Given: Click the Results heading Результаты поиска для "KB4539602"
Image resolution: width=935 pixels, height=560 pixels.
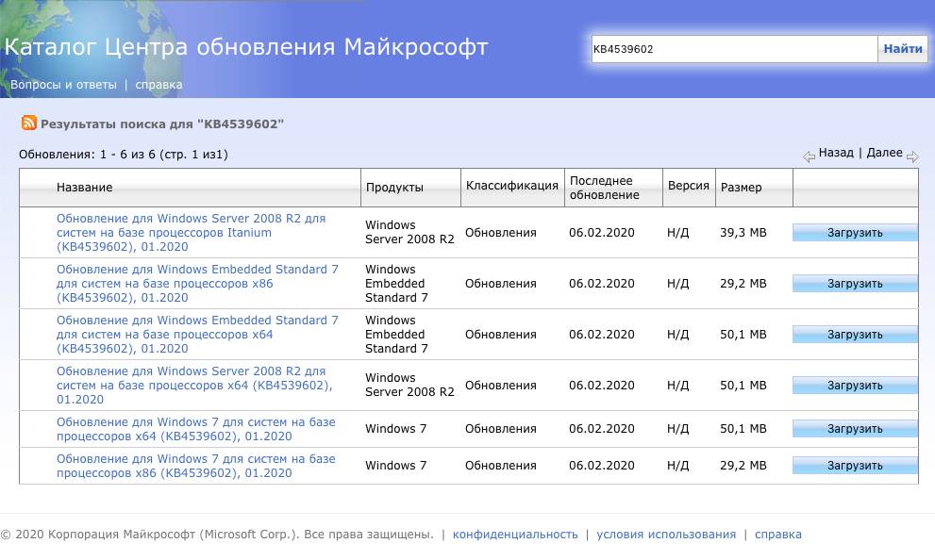Looking at the screenshot, I should [162, 124].
